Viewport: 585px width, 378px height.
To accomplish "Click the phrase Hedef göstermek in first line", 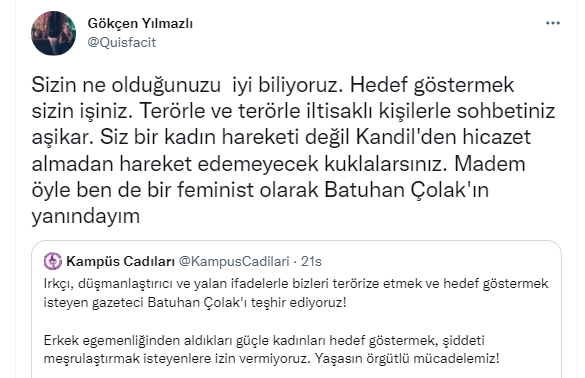I will pyautogui.click(x=432, y=85).
